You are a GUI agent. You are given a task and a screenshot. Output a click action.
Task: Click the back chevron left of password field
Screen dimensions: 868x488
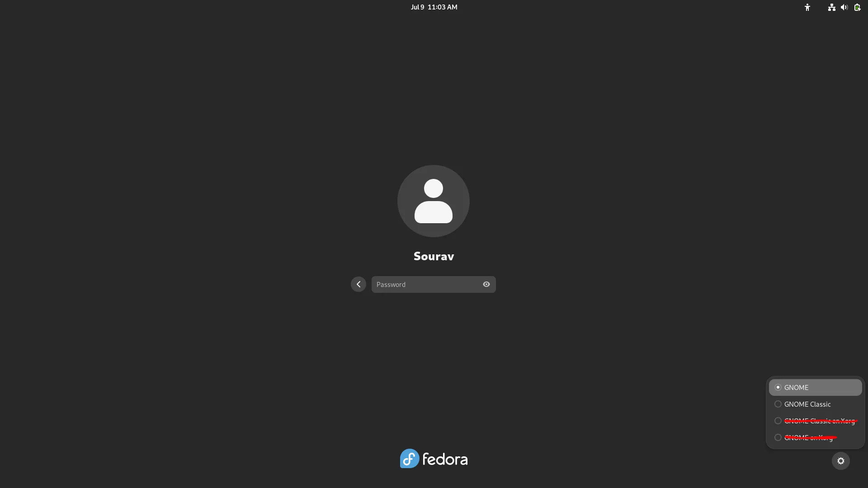pos(359,284)
